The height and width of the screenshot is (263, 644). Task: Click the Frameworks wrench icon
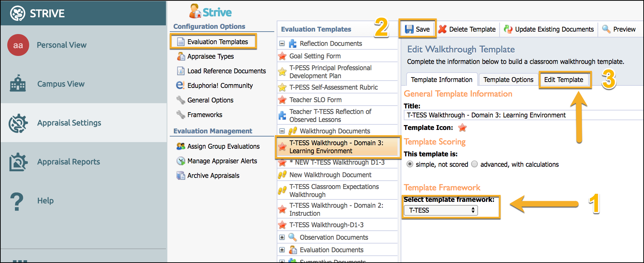point(181,115)
